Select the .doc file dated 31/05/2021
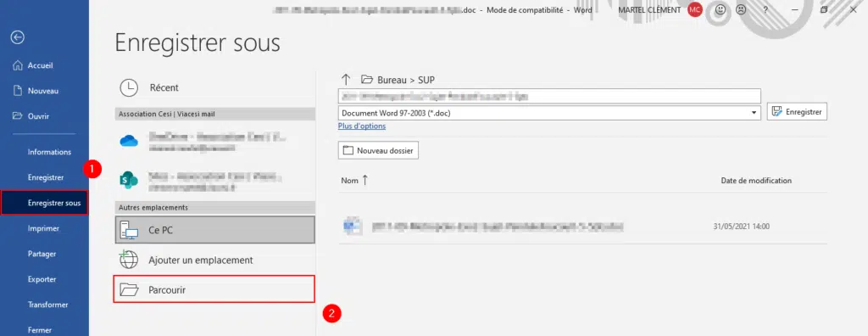Viewport: 868px width, 336px height. 582,227
